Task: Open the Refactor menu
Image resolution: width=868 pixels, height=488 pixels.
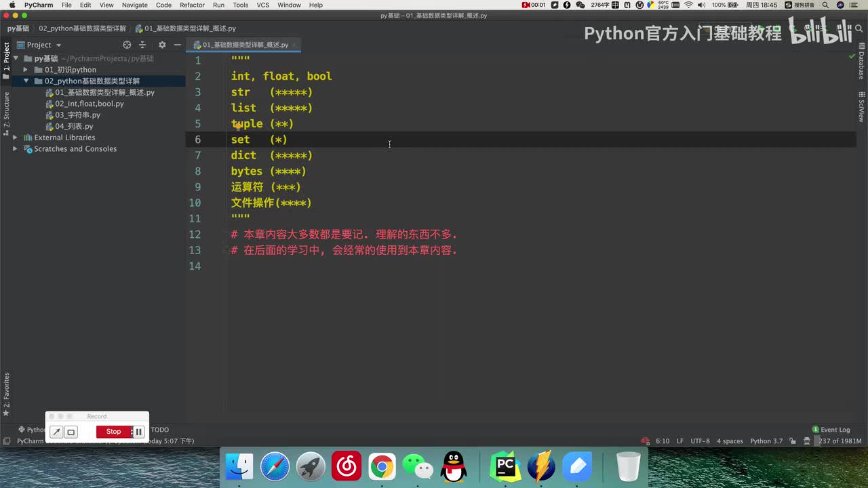Action: [192, 5]
